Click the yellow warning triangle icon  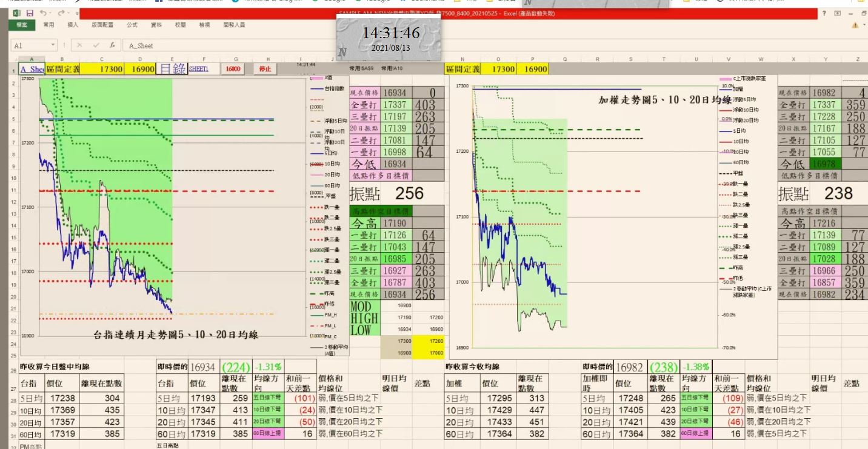[x=855, y=25]
